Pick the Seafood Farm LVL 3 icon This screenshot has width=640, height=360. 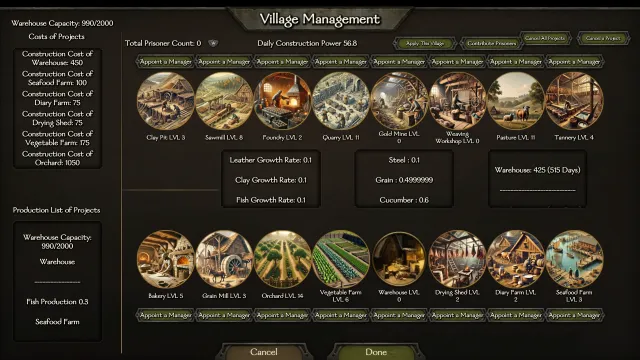click(x=574, y=259)
